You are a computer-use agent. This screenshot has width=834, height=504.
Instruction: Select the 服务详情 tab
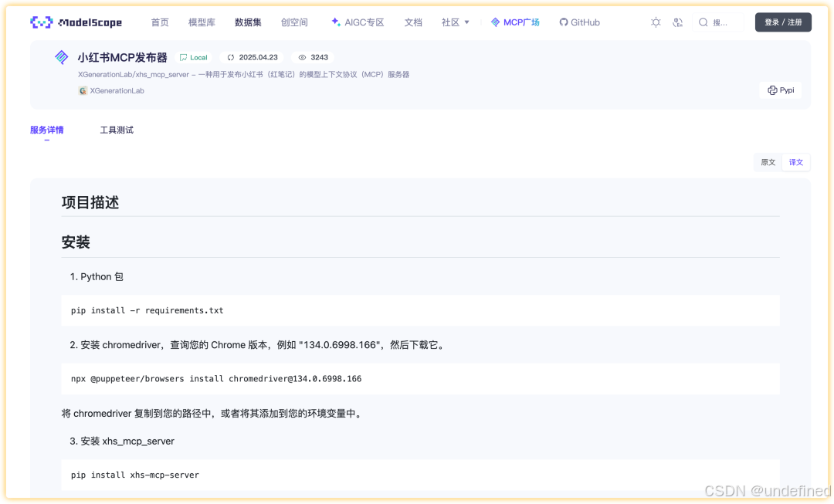click(x=47, y=130)
